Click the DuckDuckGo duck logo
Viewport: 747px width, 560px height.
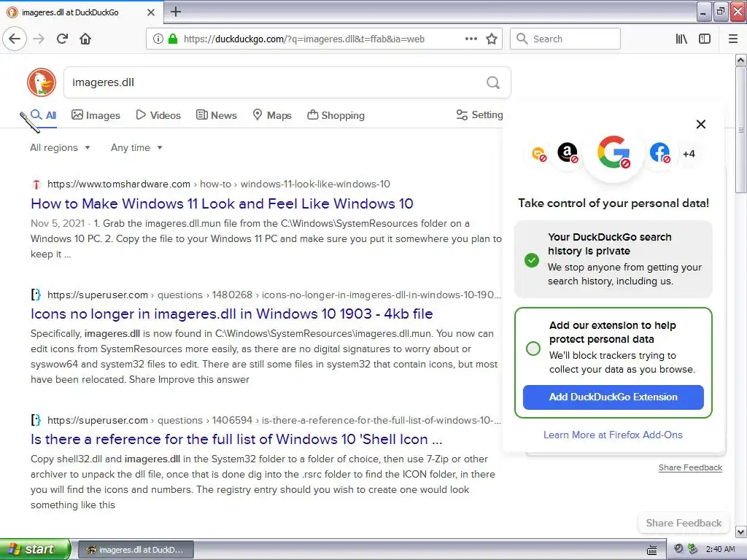42,82
